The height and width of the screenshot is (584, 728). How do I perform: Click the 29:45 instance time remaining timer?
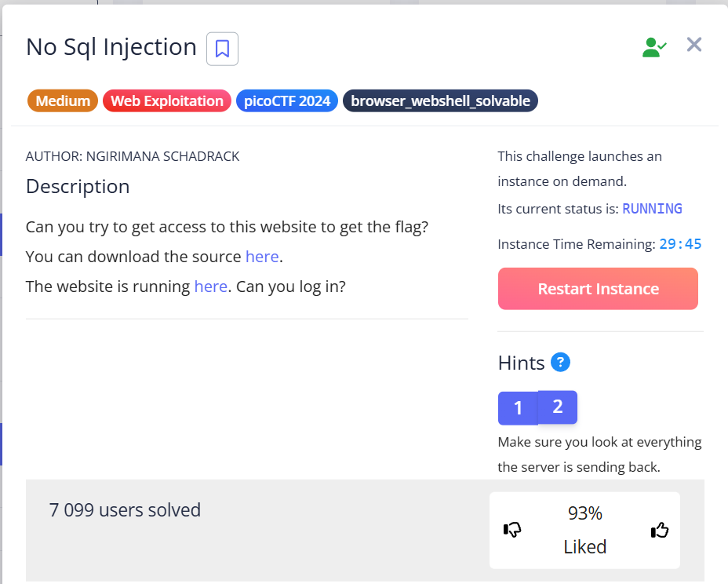click(680, 244)
